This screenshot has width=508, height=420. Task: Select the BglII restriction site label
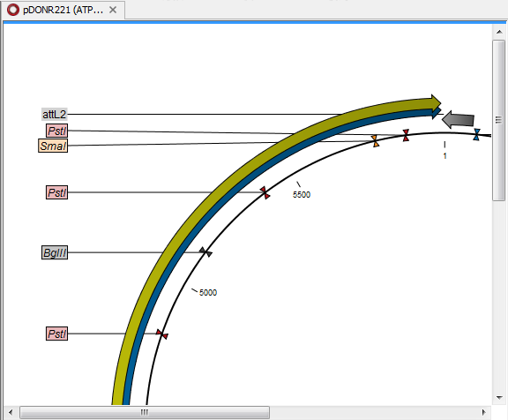click(x=55, y=252)
